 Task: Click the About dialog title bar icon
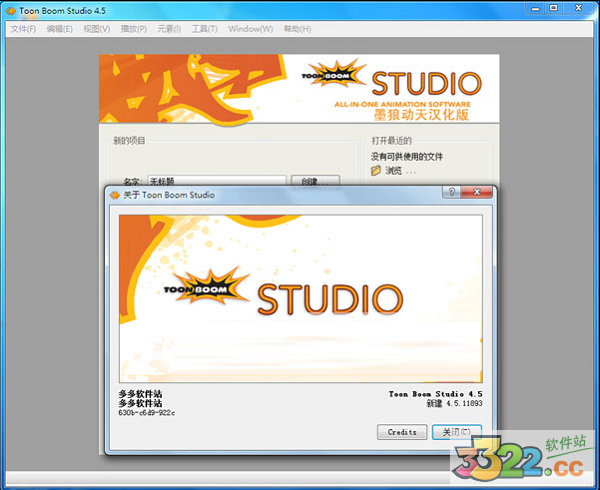click(115, 195)
